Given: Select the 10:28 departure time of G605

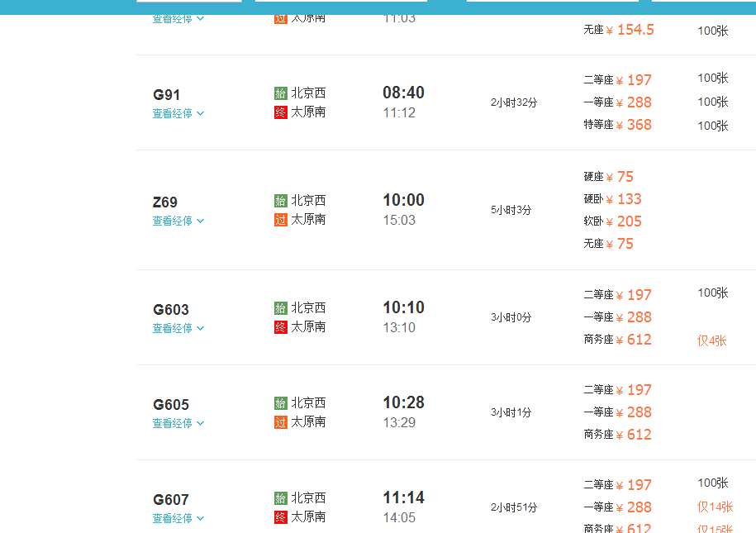Looking at the screenshot, I should click(403, 402).
